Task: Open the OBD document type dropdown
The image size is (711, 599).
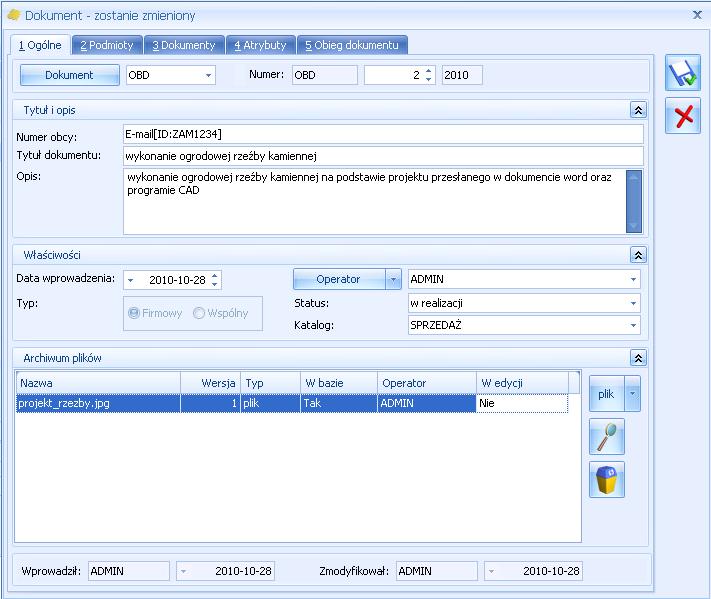Action: pos(208,75)
